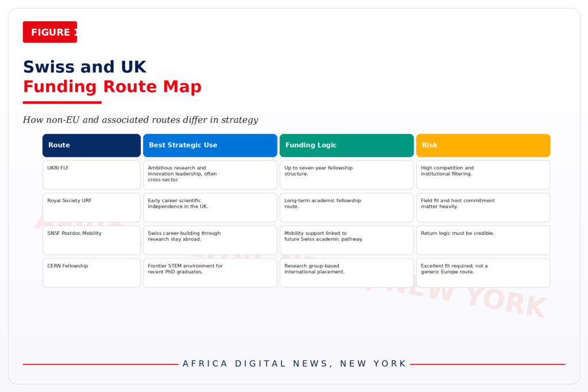Click the mobility support funding cell

(x=346, y=240)
